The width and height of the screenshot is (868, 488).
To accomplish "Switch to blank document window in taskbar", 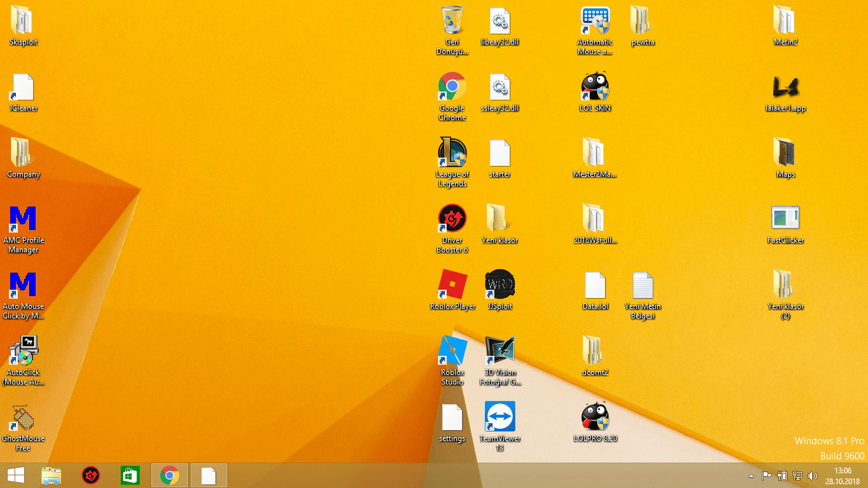I will pyautogui.click(x=209, y=475).
